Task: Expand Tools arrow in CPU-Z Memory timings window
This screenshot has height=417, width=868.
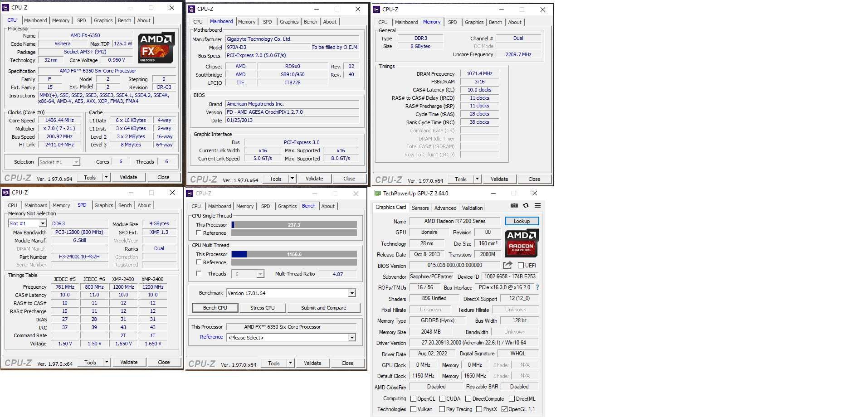Action: pos(477,179)
